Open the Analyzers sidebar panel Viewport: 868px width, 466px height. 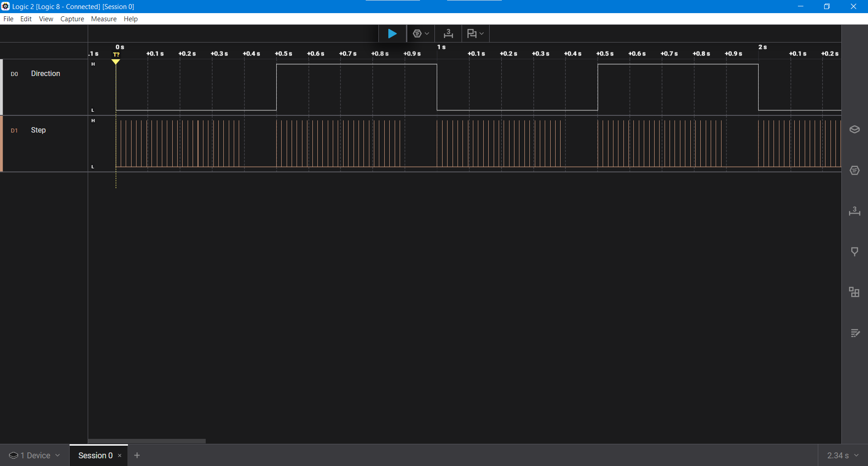[854, 171]
